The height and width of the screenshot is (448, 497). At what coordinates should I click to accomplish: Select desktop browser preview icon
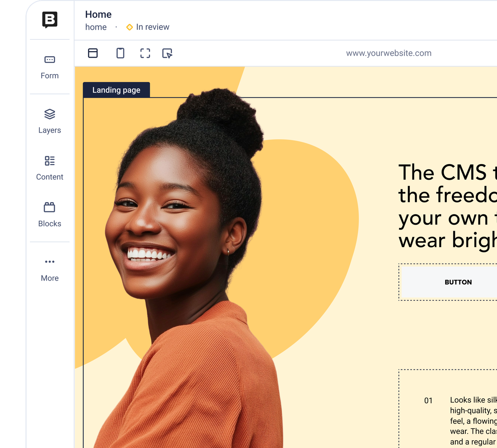(93, 53)
